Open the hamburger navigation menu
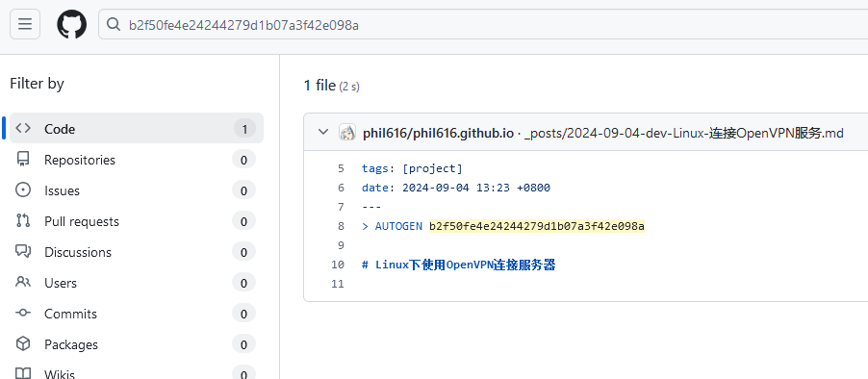The width and height of the screenshot is (868, 379). tap(25, 24)
